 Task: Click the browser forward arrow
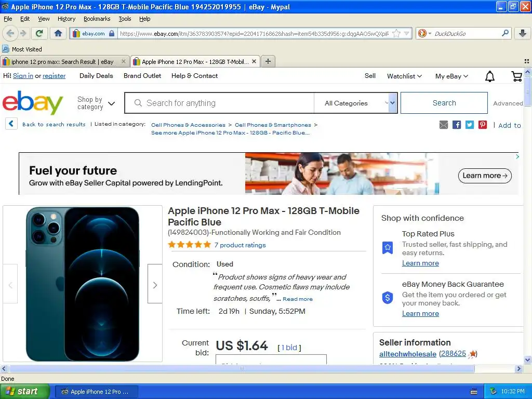[x=23, y=33]
